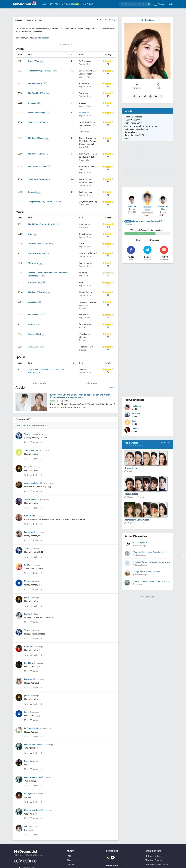Open Retrieving Notes discussion
This screenshot has width=186, height=868.
coord(140,542)
